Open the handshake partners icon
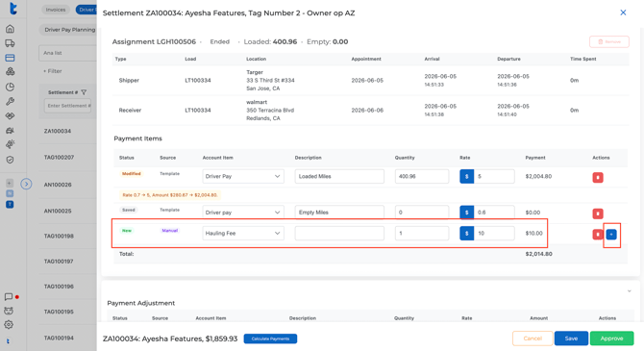 10,116
